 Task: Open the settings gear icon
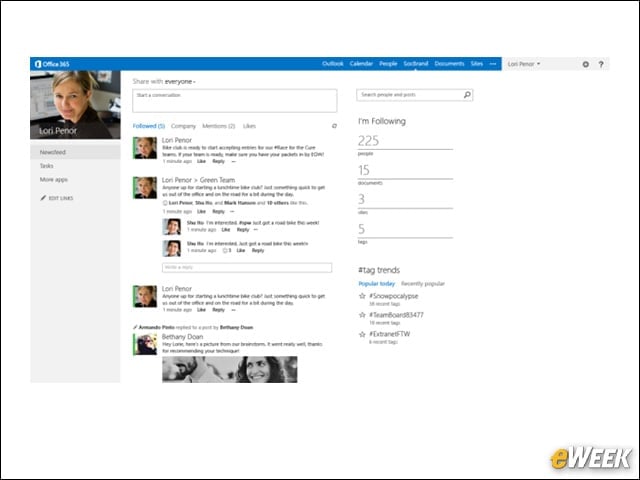pos(585,64)
